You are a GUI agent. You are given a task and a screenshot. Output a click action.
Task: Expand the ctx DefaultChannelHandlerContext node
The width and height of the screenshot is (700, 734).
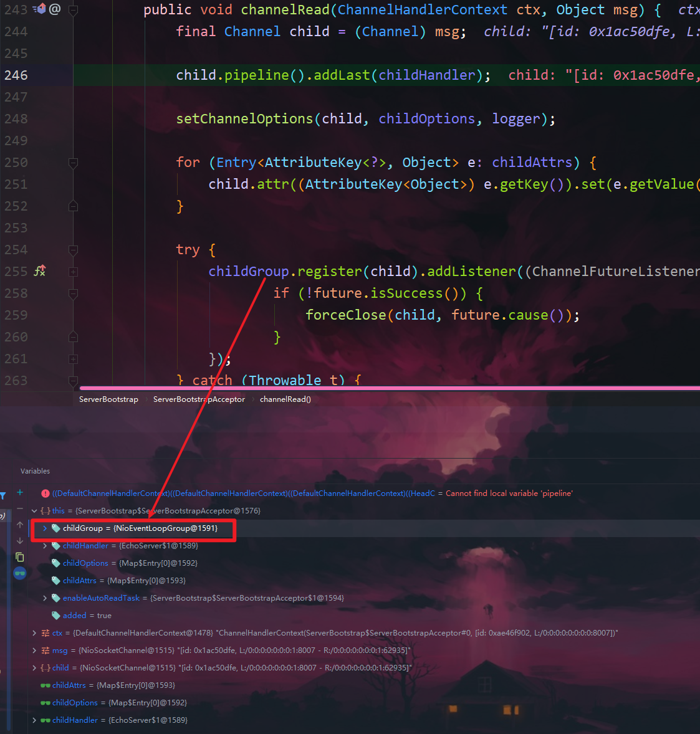point(34,633)
